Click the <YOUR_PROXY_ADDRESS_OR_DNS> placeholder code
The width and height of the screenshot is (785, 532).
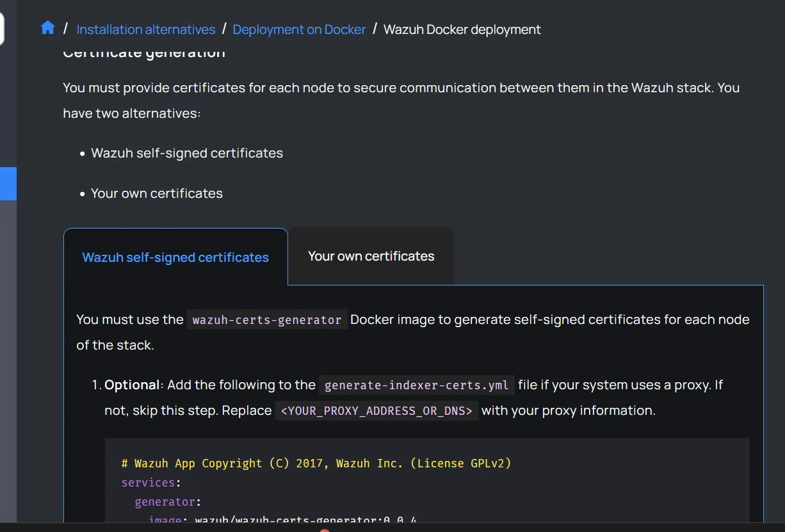pyautogui.click(x=376, y=410)
